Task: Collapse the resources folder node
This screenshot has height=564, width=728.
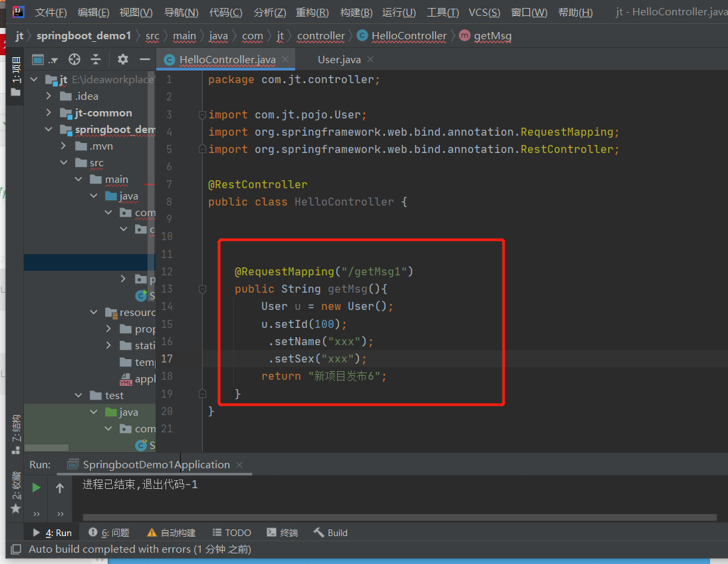Action: [x=93, y=312]
